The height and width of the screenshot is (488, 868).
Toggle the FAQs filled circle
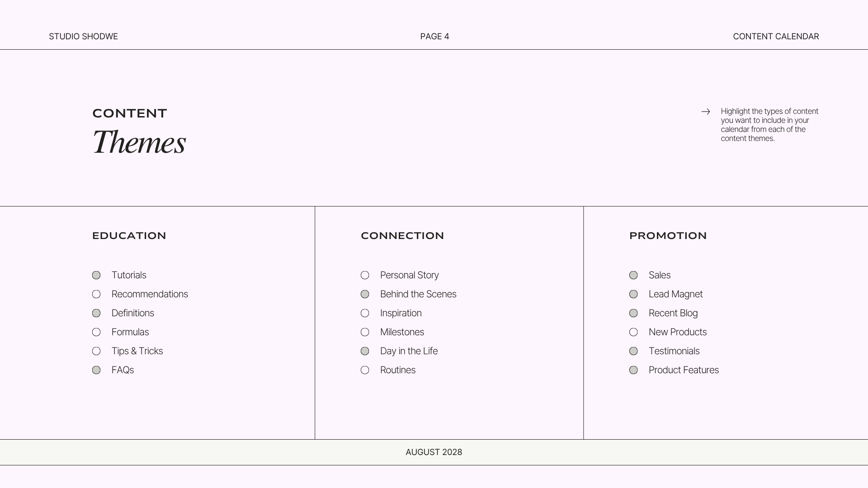coord(96,370)
